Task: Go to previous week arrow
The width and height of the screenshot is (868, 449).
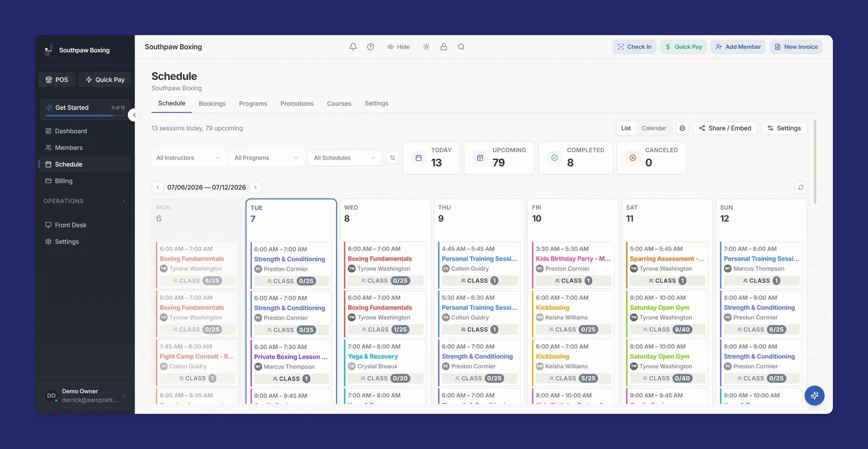Action: (157, 187)
